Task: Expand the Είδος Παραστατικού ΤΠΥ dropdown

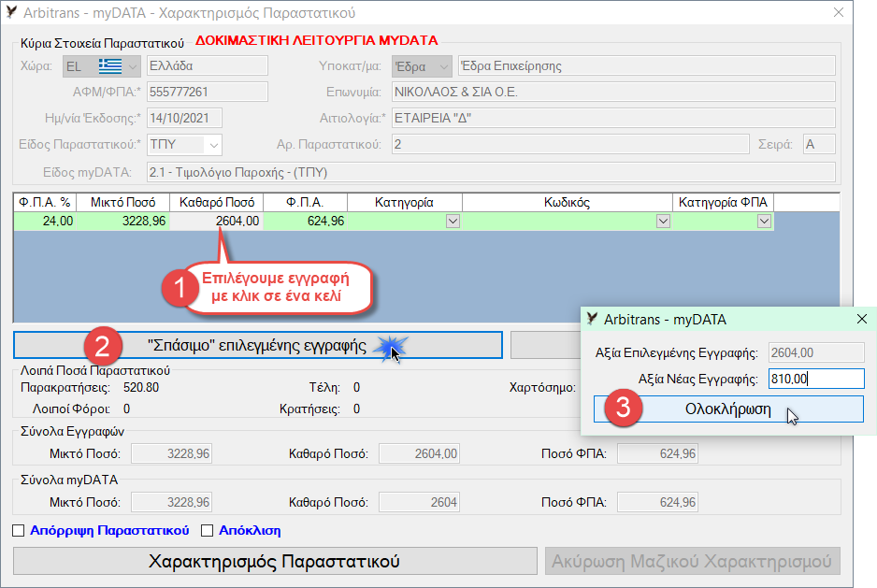Action: pos(214,146)
